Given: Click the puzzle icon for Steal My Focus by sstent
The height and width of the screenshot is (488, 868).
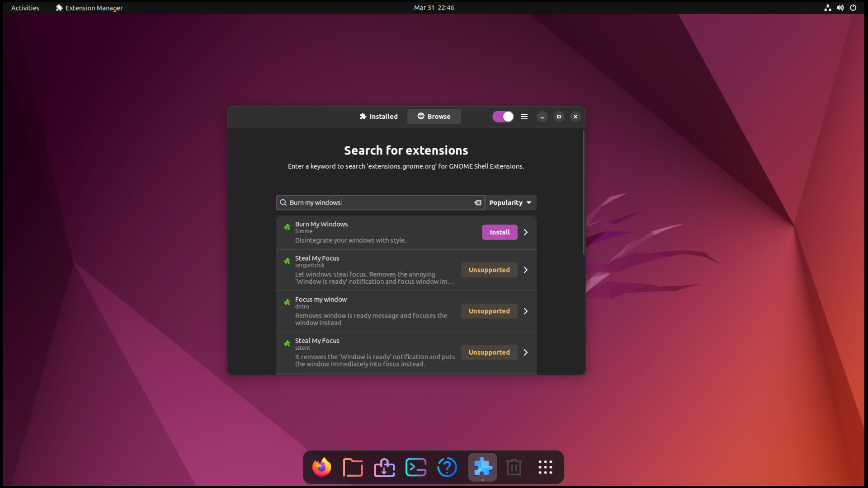Looking at the screenshot, I should point(287,343).
